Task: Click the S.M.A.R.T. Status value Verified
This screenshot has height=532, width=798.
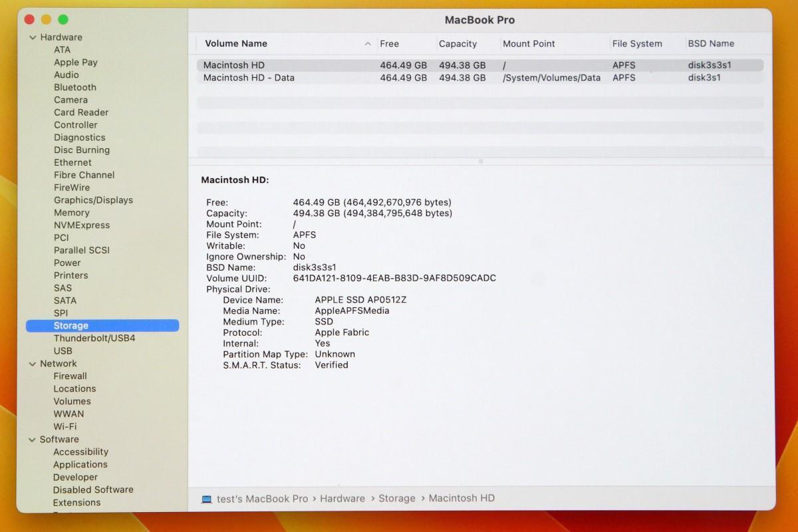Action: coord(332,365)
